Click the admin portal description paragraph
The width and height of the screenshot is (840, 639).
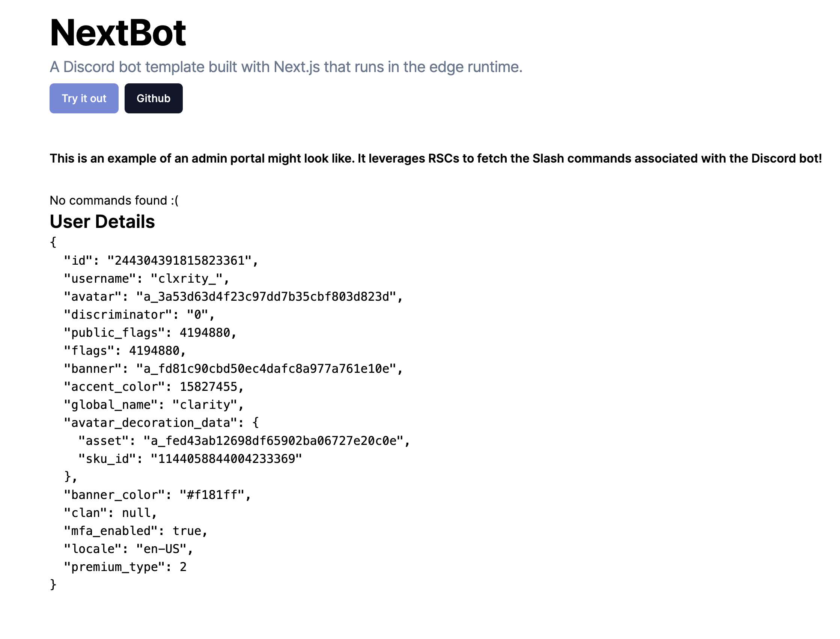[x=435, y=158]
